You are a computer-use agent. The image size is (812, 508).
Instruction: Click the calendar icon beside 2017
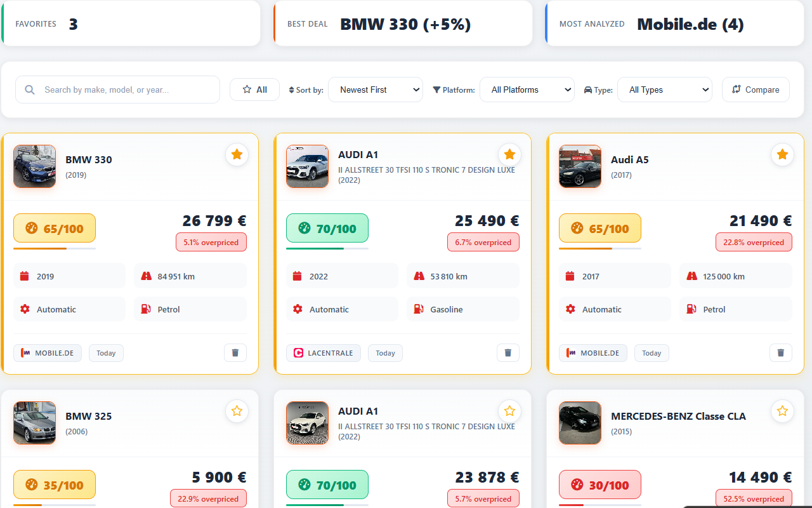[x=570, y=276]
